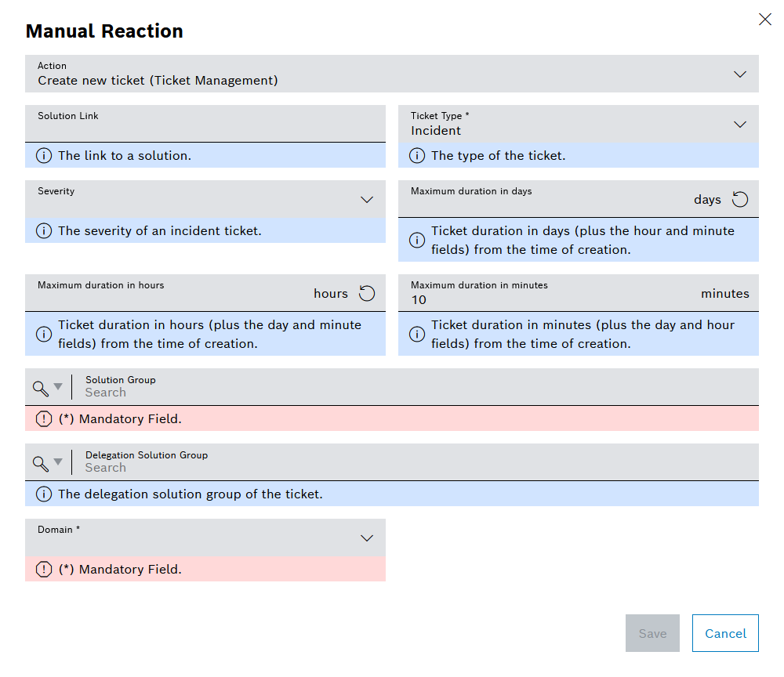784x677 pixels.
Task: Click the info icon beside Solution Link hint
Action: click(x=44, y=155)
